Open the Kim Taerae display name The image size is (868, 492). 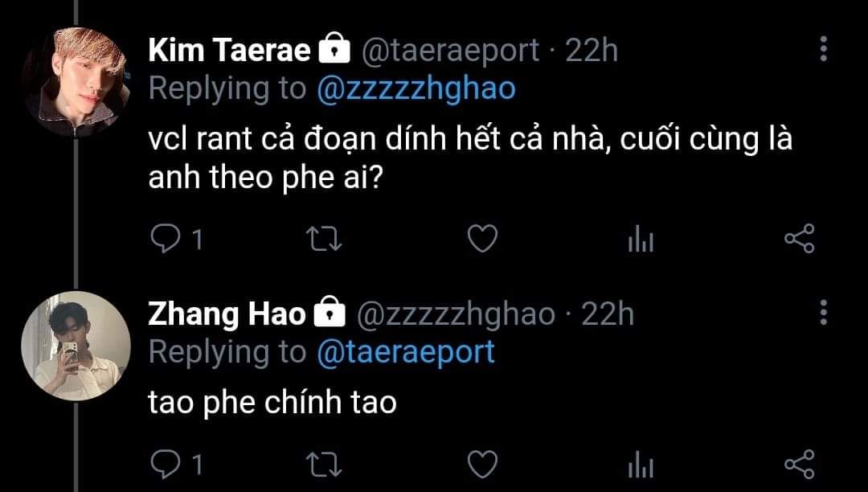(229, 51)
